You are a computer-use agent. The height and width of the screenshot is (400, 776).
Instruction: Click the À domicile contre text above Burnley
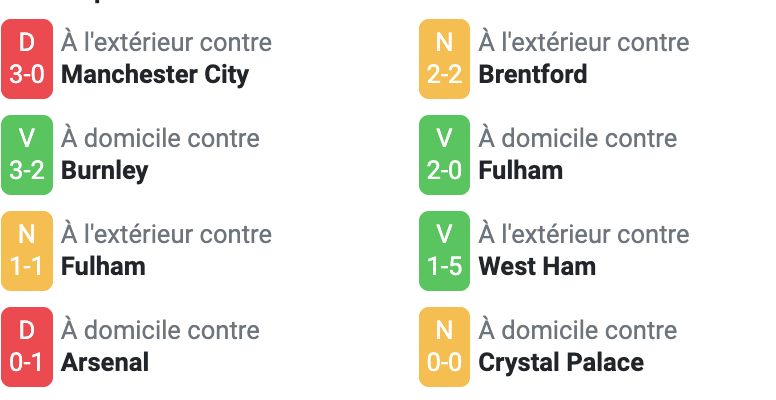160,138
